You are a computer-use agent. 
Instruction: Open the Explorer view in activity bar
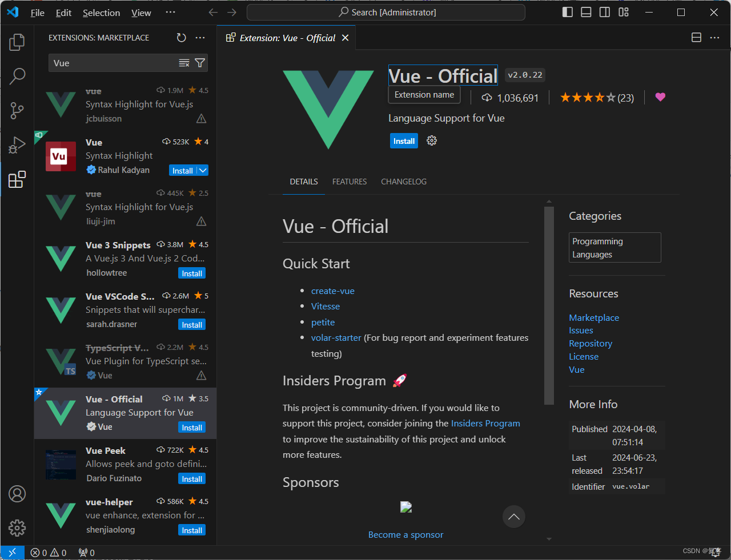click(17, 42)
